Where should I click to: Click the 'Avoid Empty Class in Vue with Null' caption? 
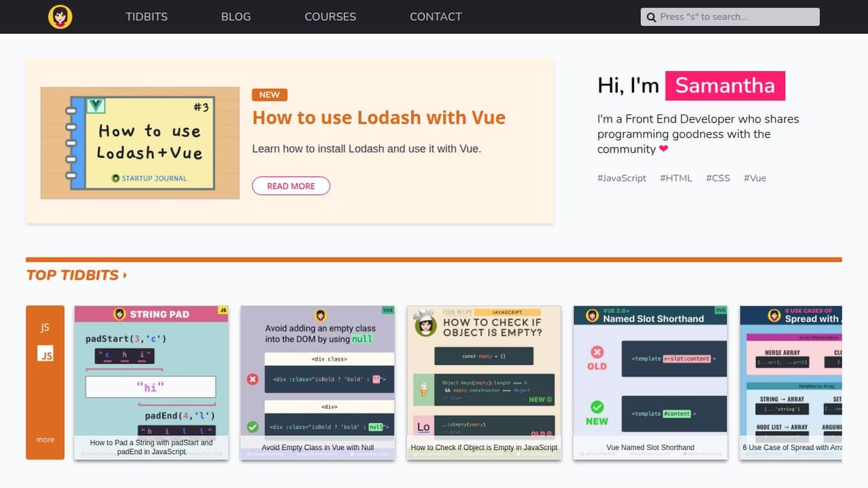coord(317,447)
